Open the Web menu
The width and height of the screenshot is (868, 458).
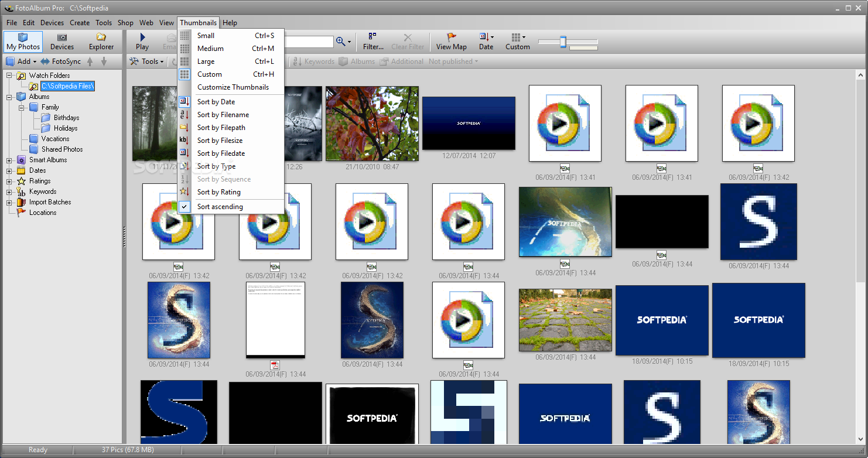click(146, 23)
